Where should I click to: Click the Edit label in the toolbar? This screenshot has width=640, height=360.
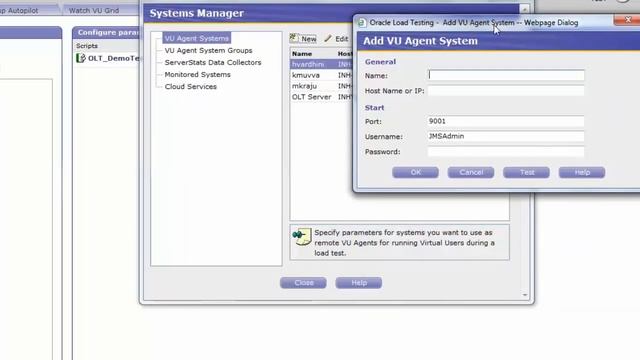[x=342, y=39]
